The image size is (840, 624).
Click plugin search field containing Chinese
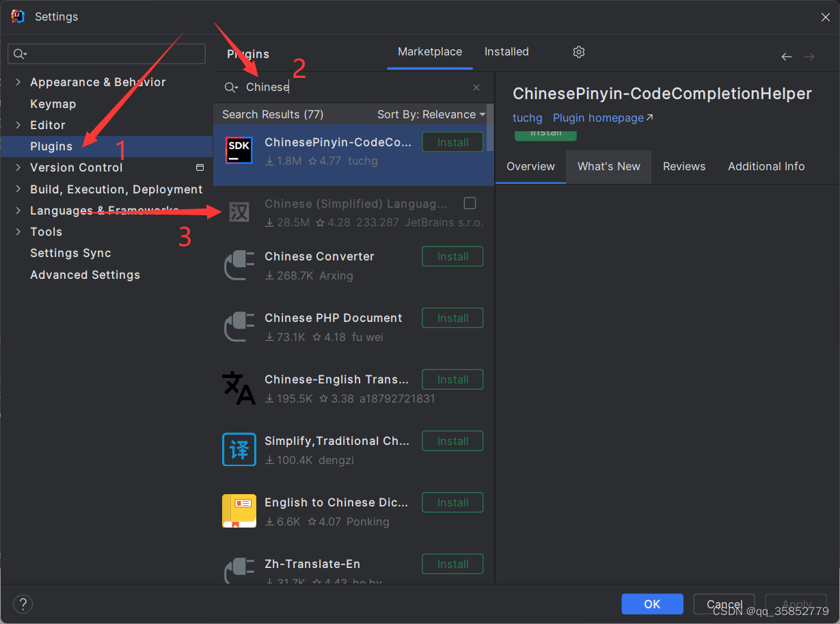[355, 87]
